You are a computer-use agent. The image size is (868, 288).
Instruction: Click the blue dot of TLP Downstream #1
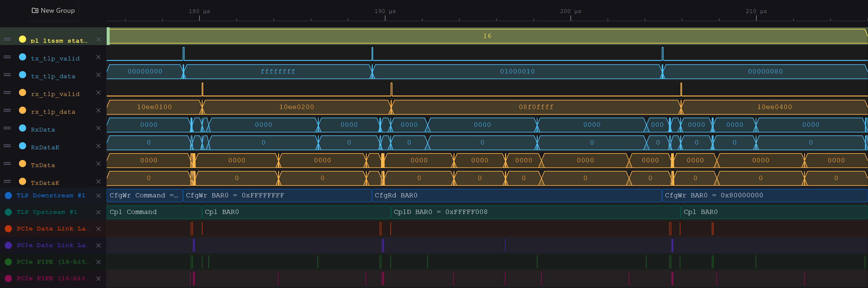[x=8, y=195]
